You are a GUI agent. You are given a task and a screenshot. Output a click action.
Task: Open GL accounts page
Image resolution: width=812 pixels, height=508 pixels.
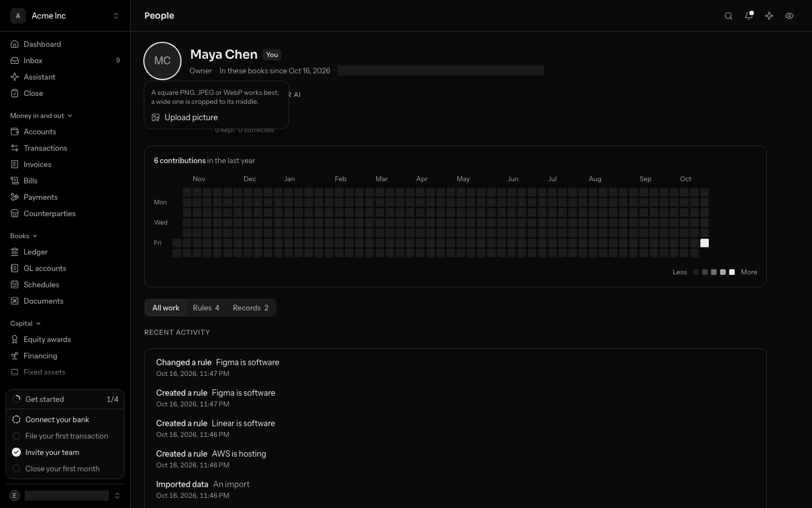coord(65,268)
